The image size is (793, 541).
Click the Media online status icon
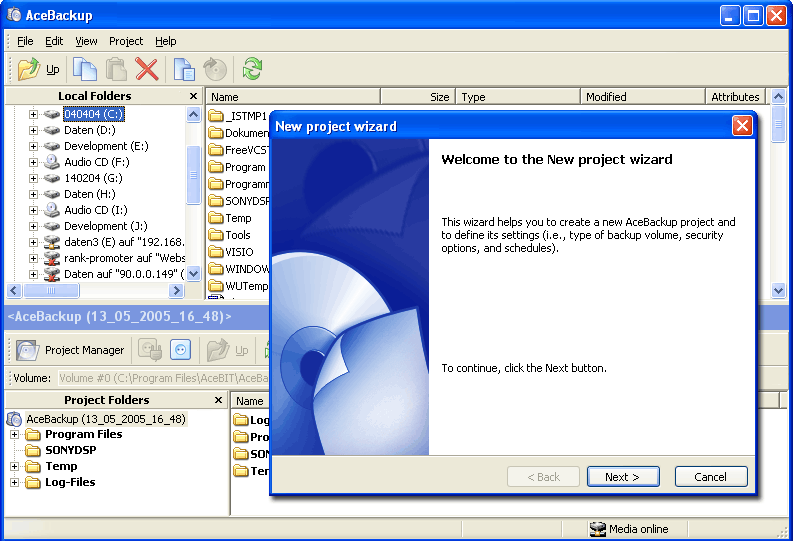(598, 529)
